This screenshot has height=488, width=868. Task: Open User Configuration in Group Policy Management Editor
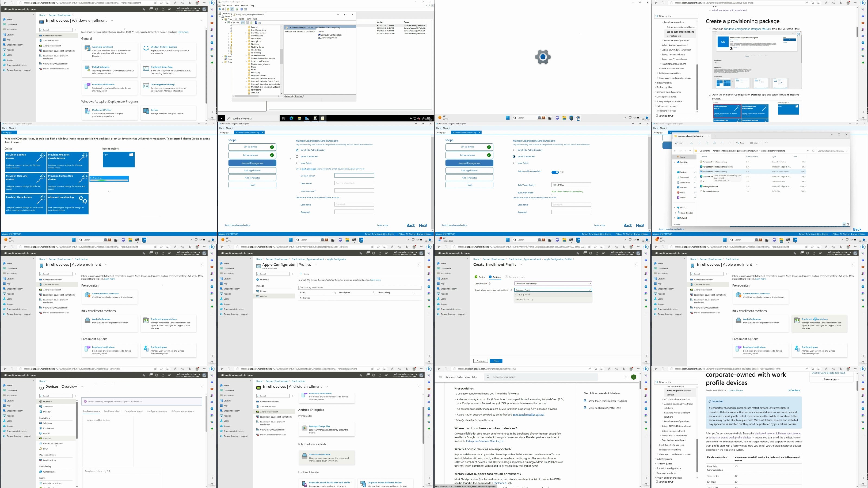tap(328, 38)
